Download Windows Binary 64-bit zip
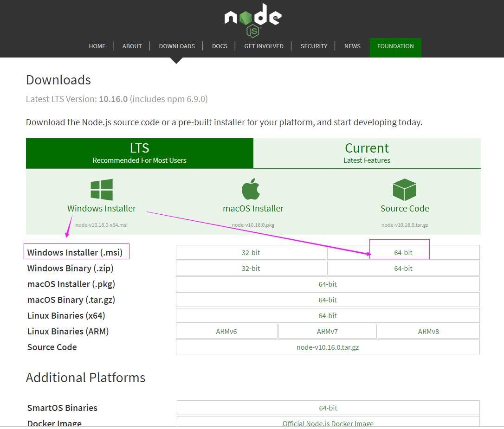 coord(403,268)
